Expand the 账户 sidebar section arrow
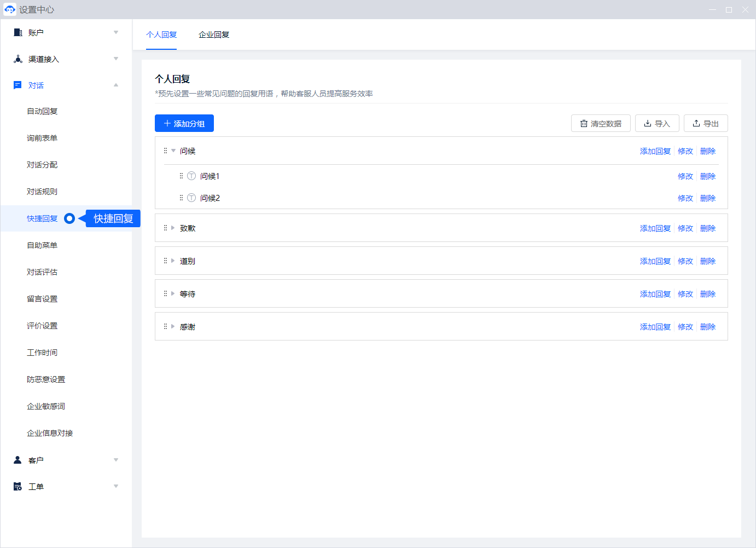 tap(116, 32)
